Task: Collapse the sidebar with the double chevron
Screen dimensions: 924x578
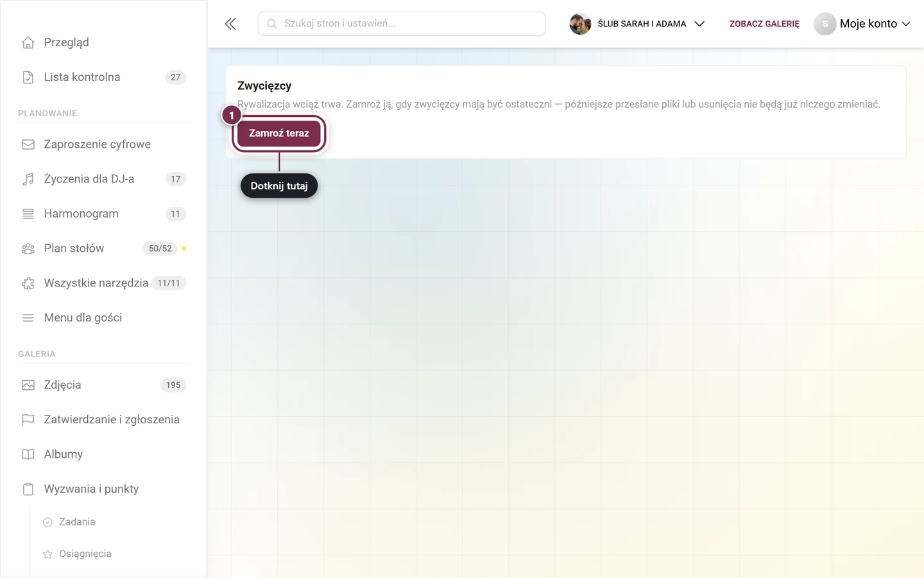Action: click(x=230, y=24)
